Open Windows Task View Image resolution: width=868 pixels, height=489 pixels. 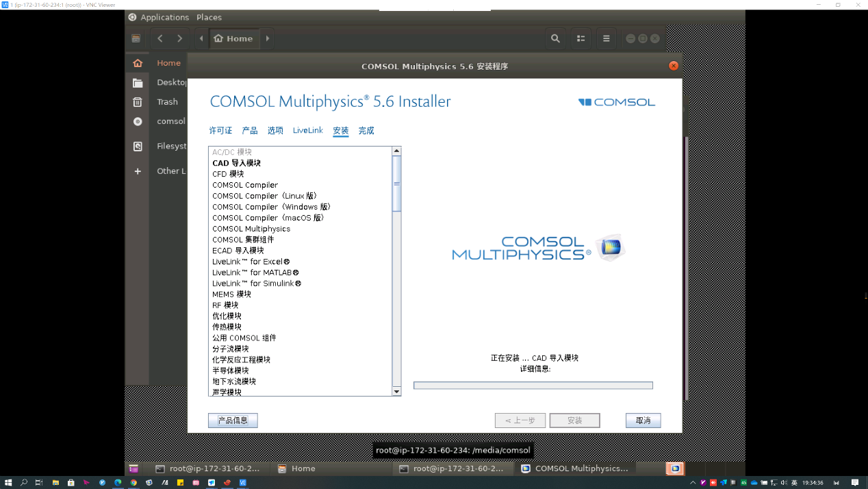(39, 483)
